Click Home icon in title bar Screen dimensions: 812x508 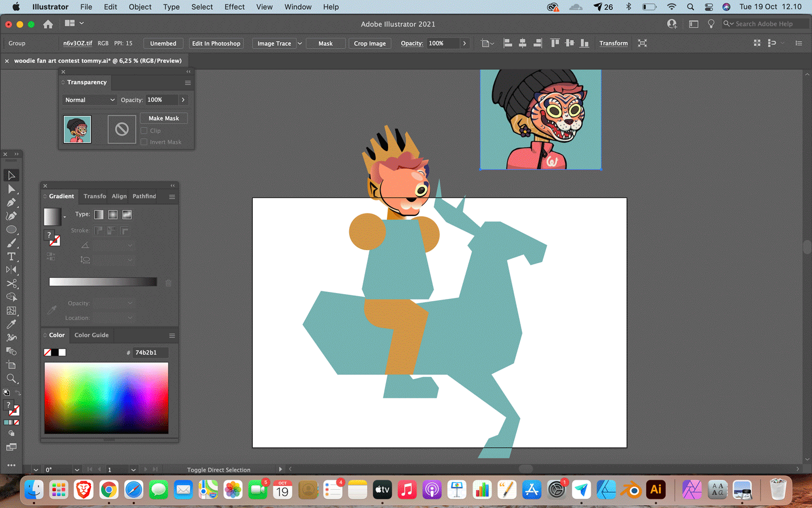[48, 24]
